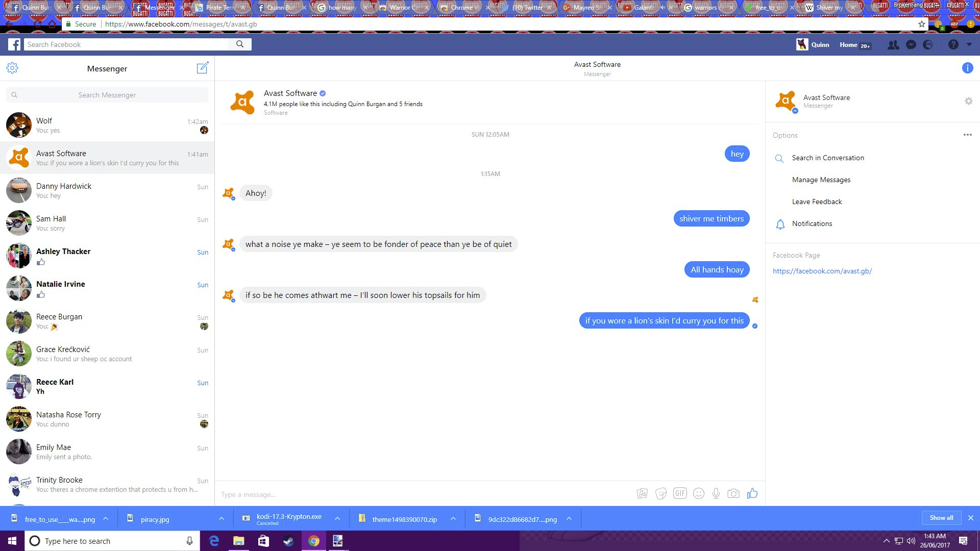The image size is (980, 551).
Task: Compose a new message
Action: [x=203, y=68]
